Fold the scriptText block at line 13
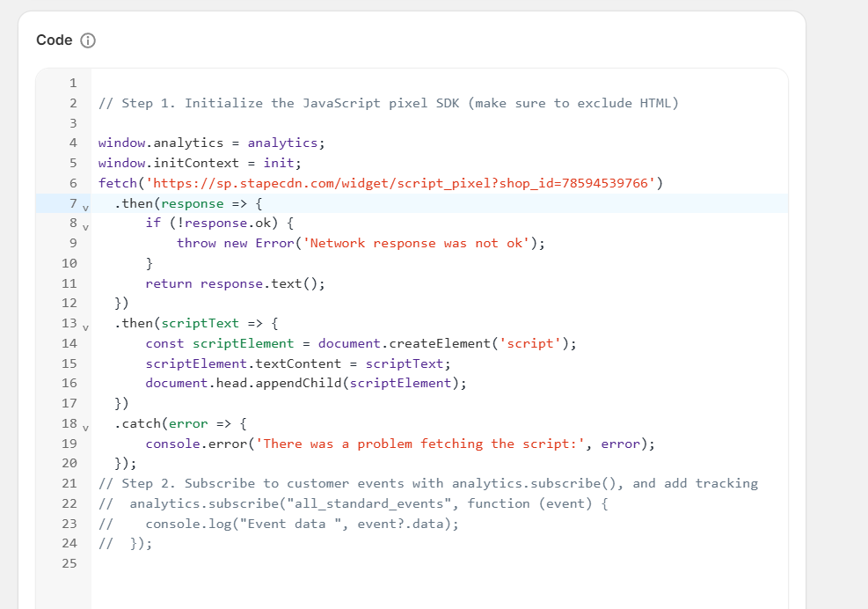Viewport: 868px width, 609px height. (85, 327)
